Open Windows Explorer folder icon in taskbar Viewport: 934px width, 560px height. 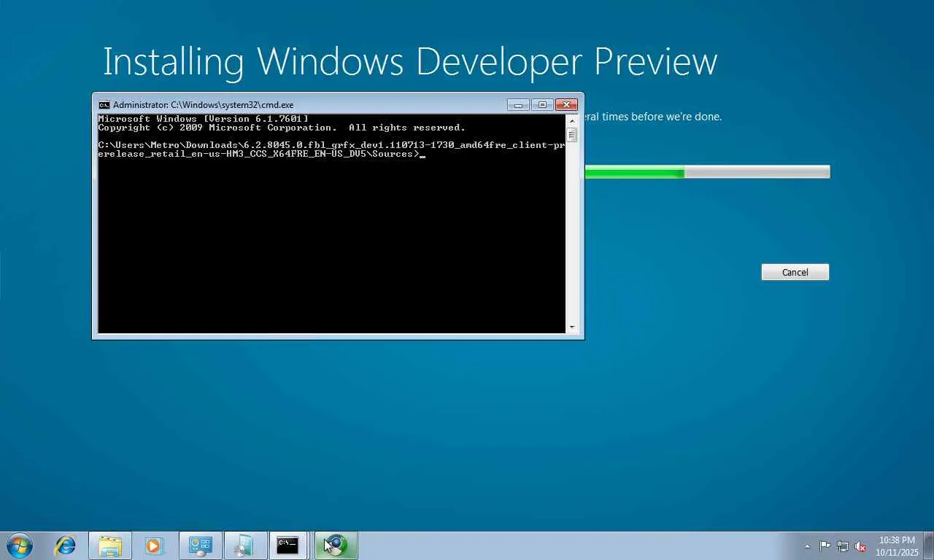coord(110,545)
